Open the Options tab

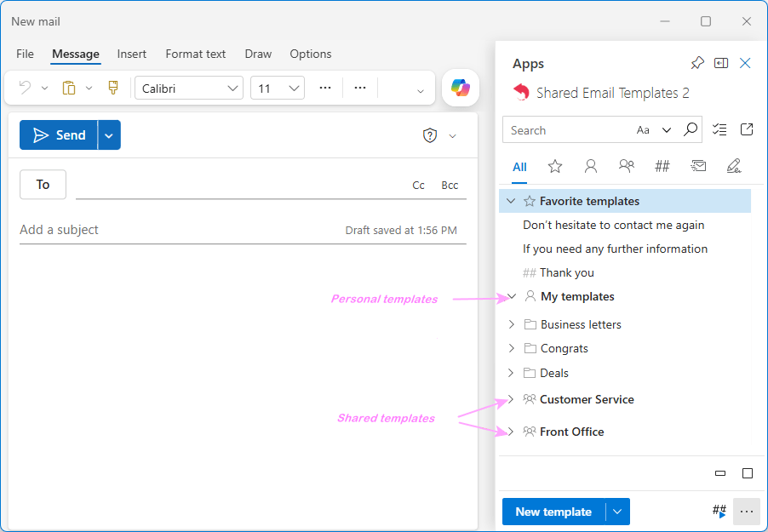311,54
